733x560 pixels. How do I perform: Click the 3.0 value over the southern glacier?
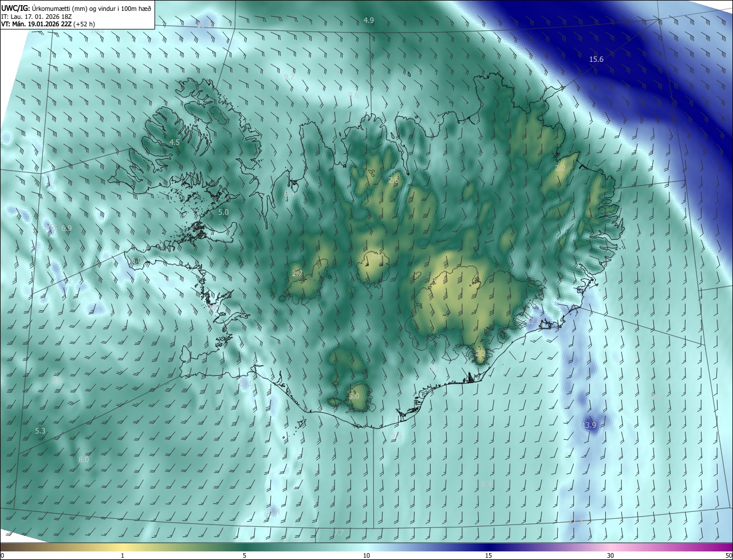point(354,396)
